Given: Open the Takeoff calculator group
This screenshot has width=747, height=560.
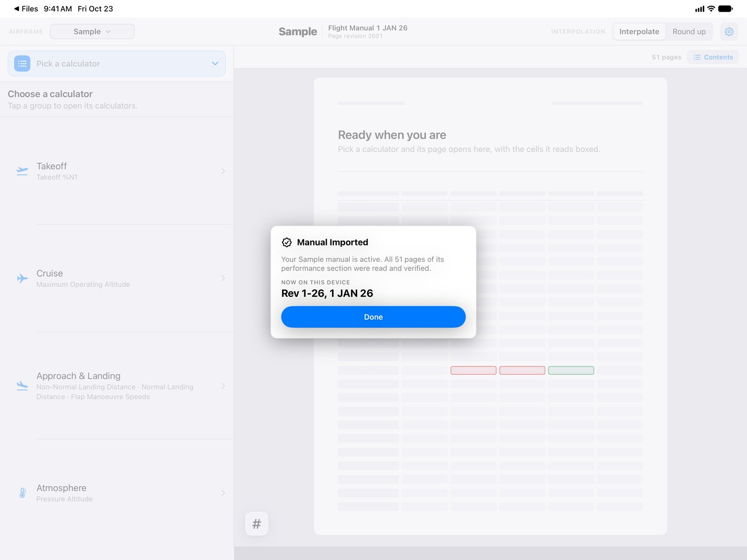Looking at the screenshot, I should 117,171.
